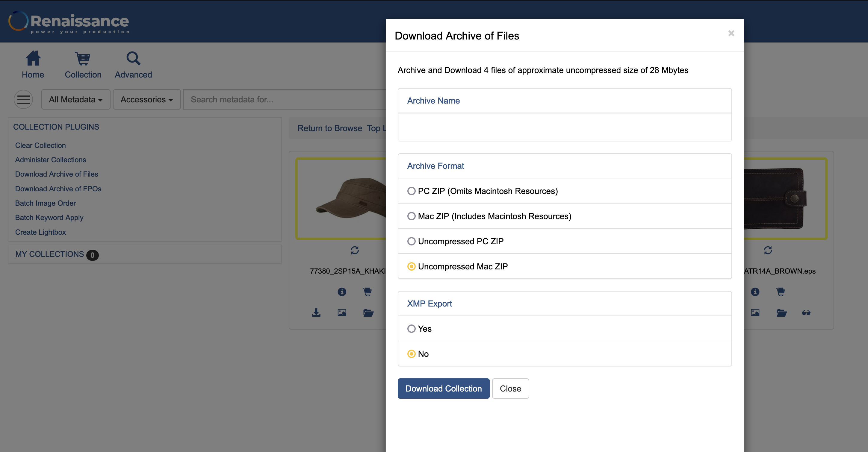
Task: Choose Yes for XMP Export
Action: (x=411, y=329)
